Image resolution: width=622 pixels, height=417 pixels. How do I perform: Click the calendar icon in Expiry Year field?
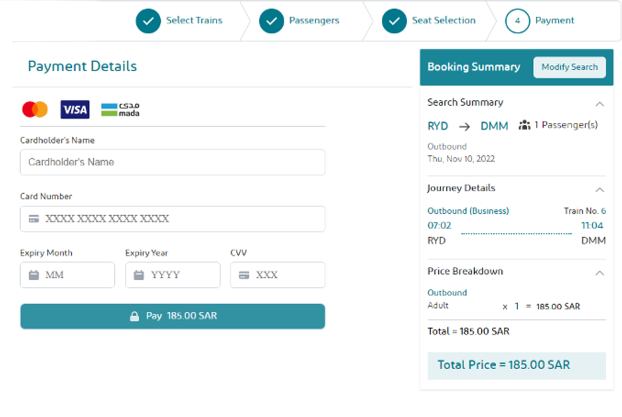pyautogui.click(x=139, y=275)
